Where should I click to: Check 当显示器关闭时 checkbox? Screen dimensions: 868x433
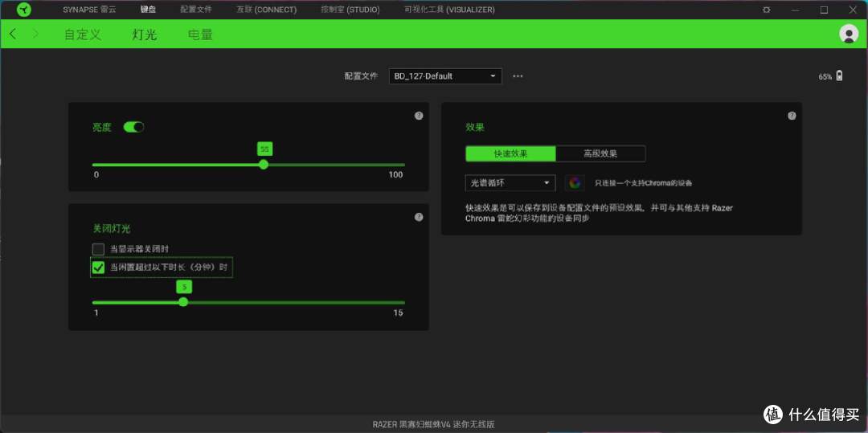coord(99,249)
